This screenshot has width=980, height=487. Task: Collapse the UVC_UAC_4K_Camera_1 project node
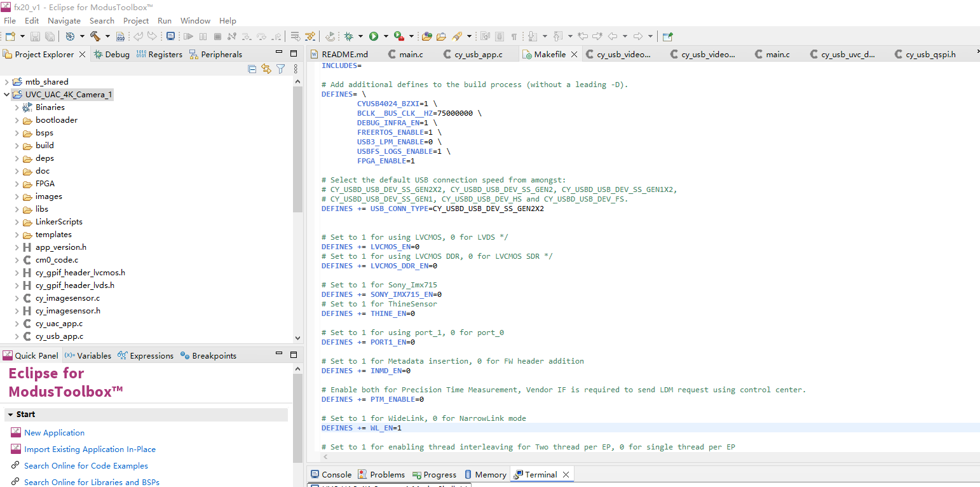click(x=6, y=95)
